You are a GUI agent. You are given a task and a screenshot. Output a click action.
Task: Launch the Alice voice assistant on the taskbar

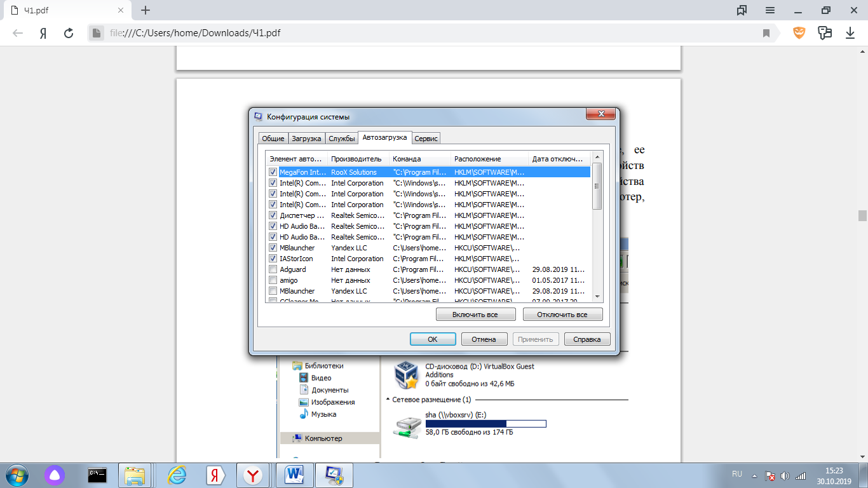pyautogui.click(x=55, y=475)
